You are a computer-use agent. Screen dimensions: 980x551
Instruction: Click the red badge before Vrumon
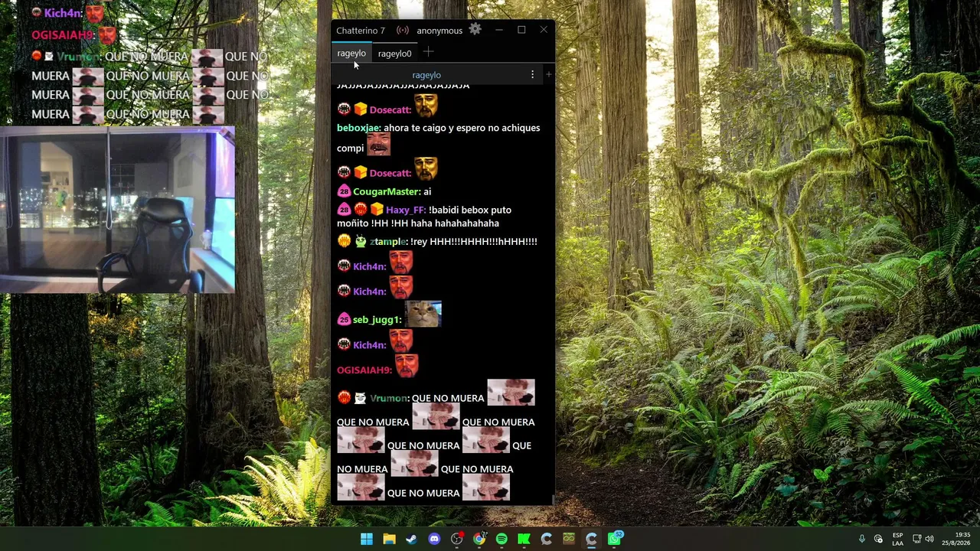pos(344,398)
